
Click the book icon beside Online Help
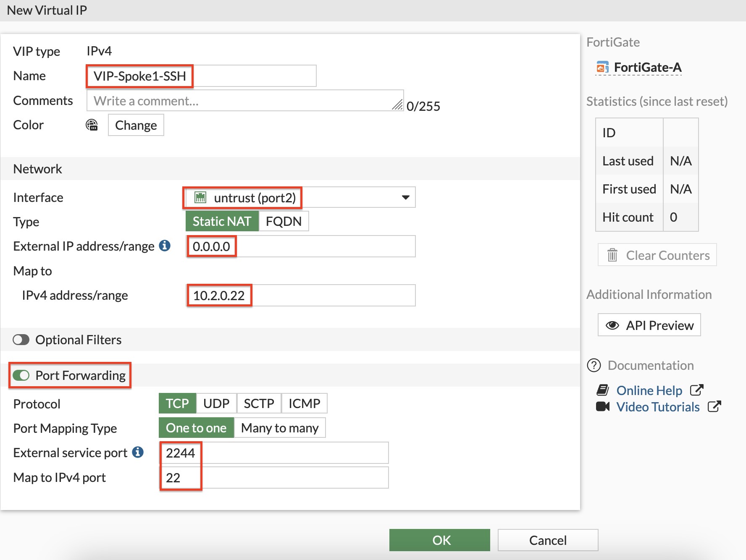pos(603,390)
